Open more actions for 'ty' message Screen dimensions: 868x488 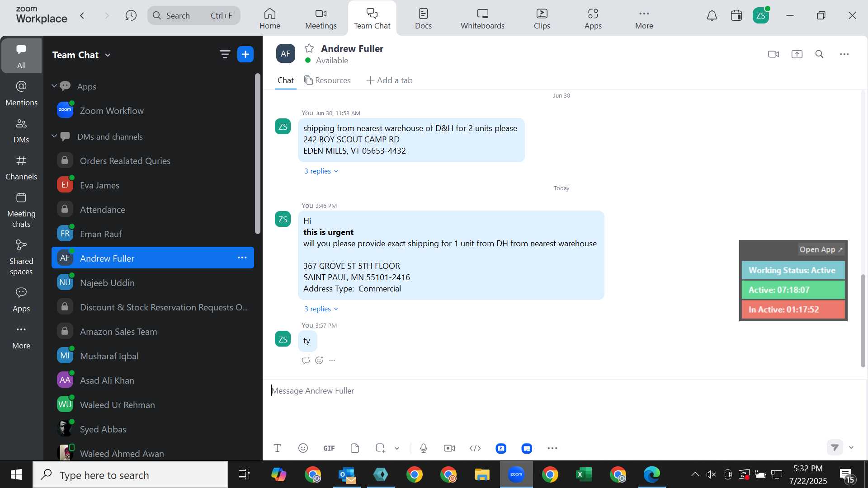click(332, 361)
